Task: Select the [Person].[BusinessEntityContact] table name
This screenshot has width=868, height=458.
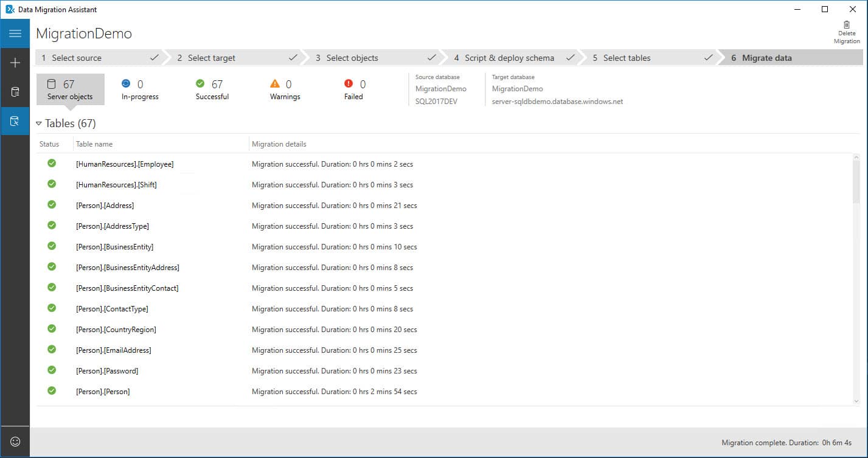Action: click(127, 288)
